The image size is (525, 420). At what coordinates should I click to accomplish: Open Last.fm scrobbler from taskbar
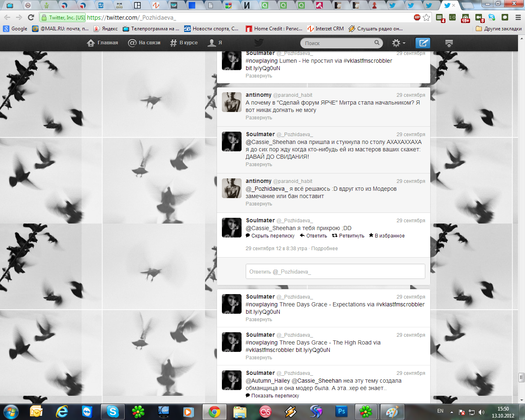265,411
